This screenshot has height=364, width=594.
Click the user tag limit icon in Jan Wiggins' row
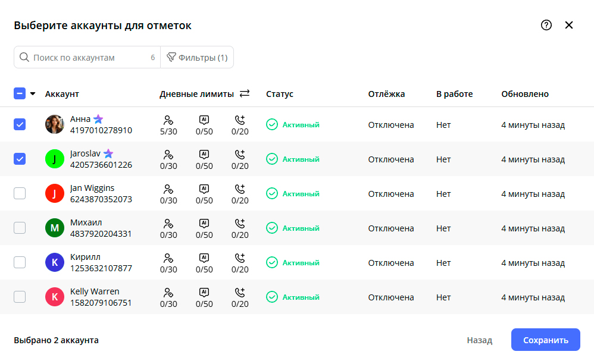[x=168, y=189]
